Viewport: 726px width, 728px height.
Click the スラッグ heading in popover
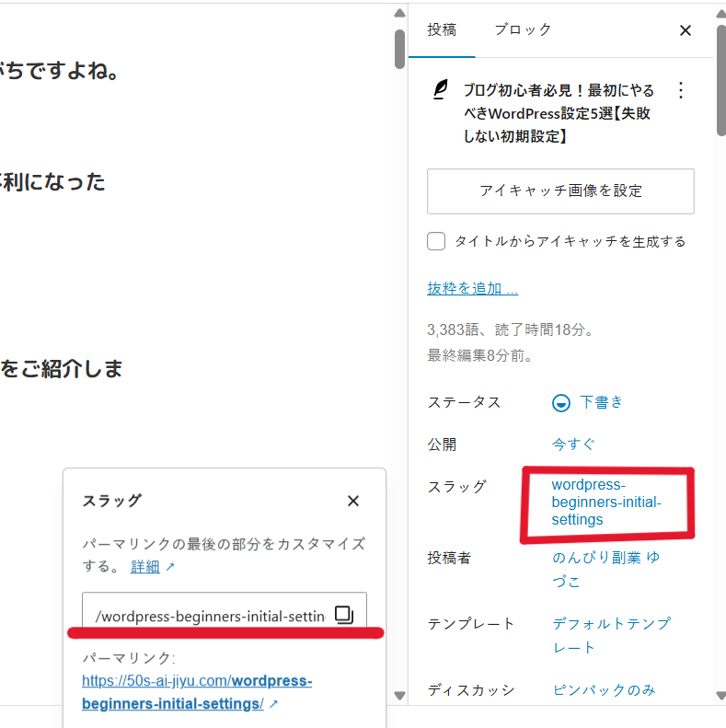112,501
